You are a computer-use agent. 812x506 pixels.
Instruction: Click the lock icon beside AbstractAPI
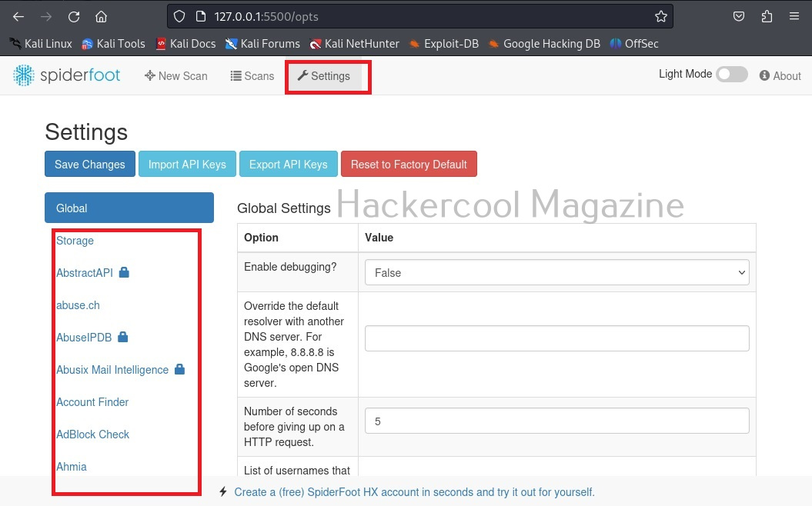pyautogui.click(x=124, y=272)
